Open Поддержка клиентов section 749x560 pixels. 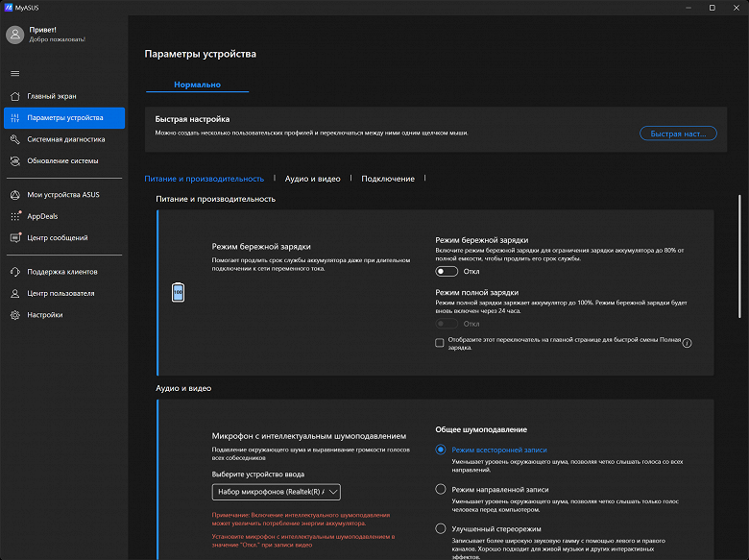tap(64, 272)
